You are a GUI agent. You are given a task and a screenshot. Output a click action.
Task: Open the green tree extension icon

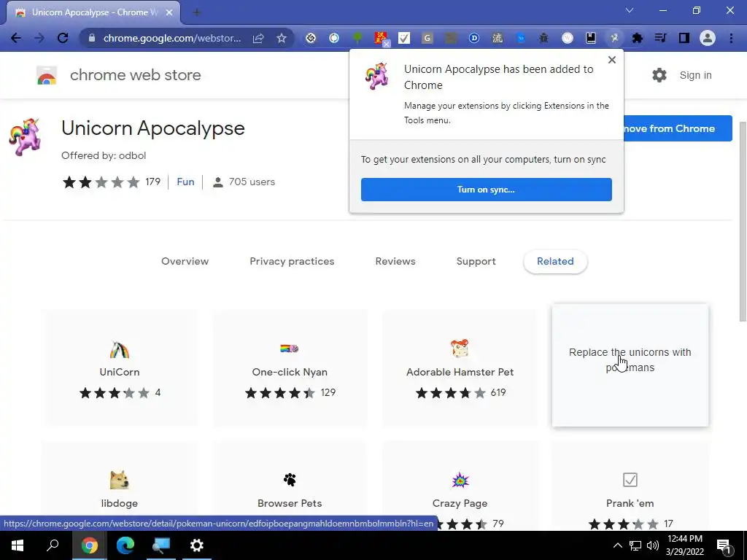(x=357, y=38)
